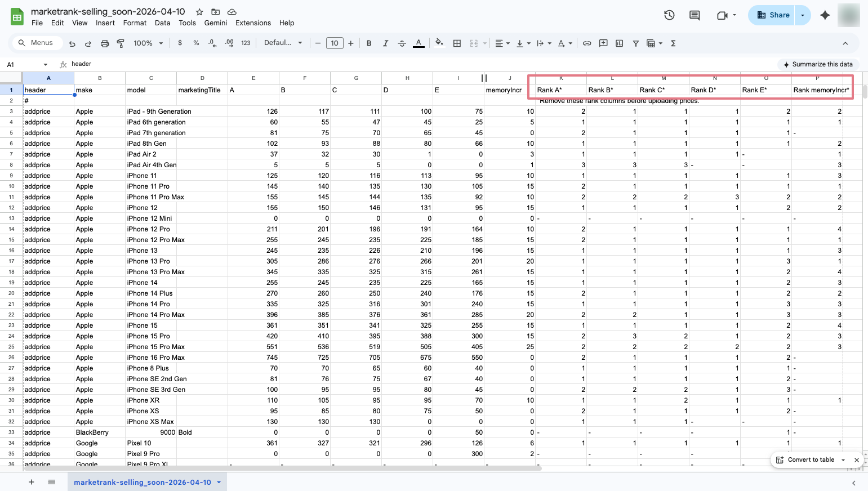This screenshot has height=491, width=868.
Task: Open Sheets home logo
Action: pos(17,17)
